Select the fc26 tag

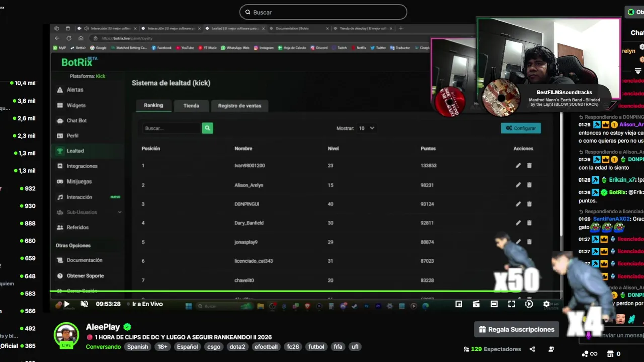pyautogui.click(x=293, y=347)
